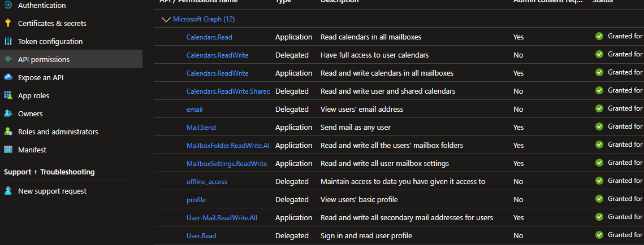Viewport: 644px width, 245px height.
Task: Click 'Read and write user and shared calendars'
Action: [388, 91]
